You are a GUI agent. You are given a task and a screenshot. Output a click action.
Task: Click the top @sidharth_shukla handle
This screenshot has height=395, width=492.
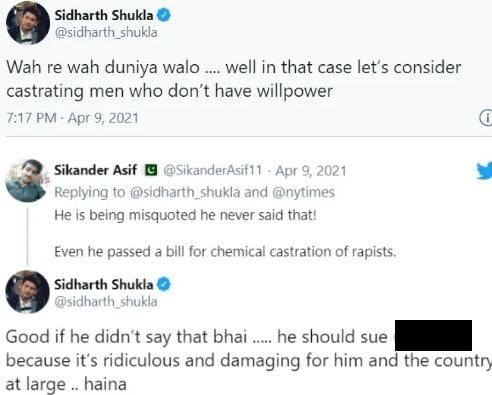point(106,33)
